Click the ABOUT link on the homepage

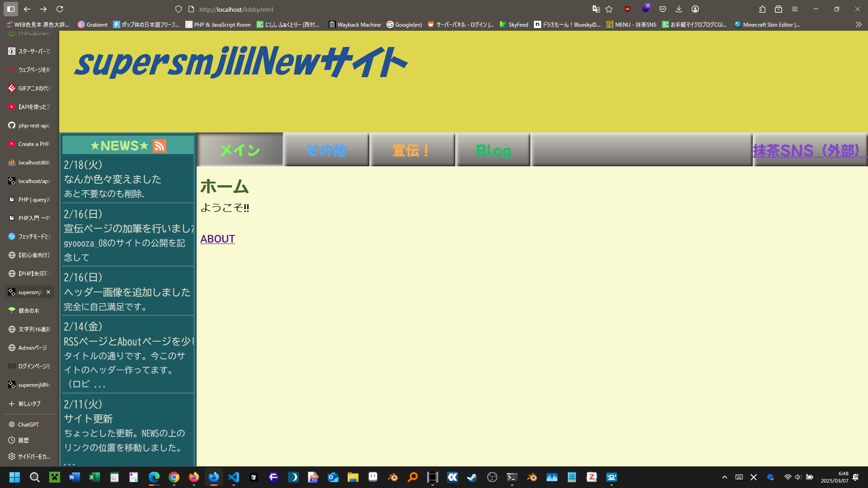tap(217, 239)
